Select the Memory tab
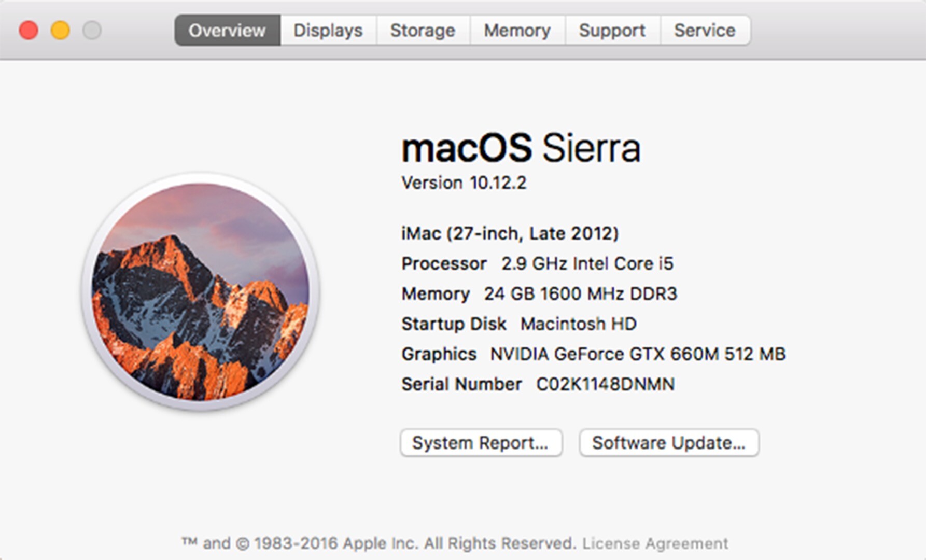Viewport: 926px width, 560px height. click(517, 30)
